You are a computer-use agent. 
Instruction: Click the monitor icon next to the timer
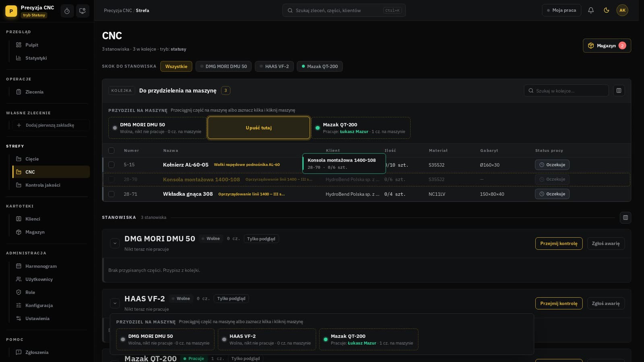(83, 11)
